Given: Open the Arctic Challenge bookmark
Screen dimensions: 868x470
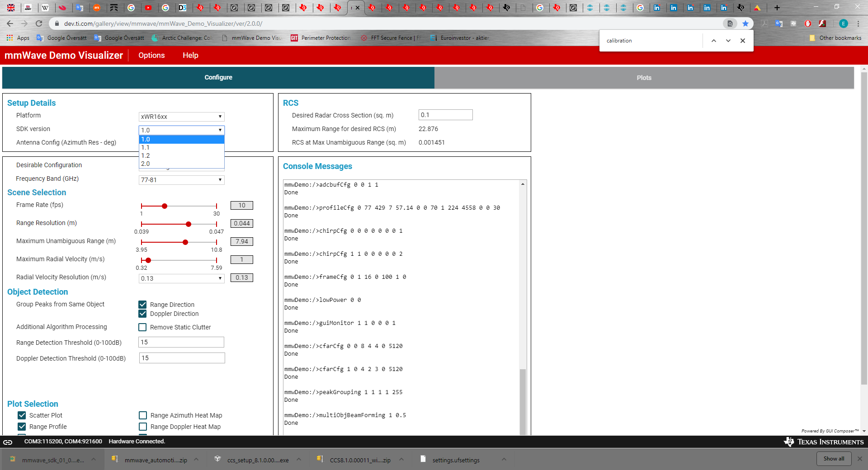Looking at the screenshot, I should (x=182, y=38).
